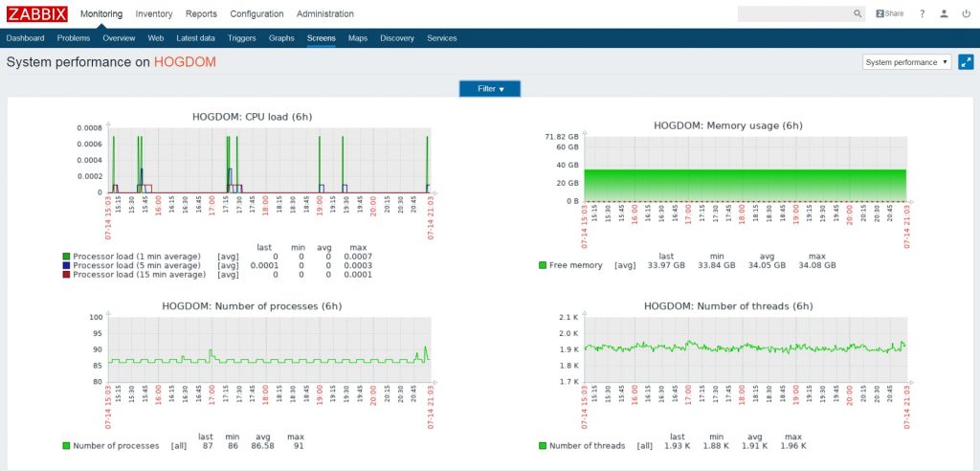980x471 pixels.
Task: Open the Inventory menu
Action: tap(154, 13)
